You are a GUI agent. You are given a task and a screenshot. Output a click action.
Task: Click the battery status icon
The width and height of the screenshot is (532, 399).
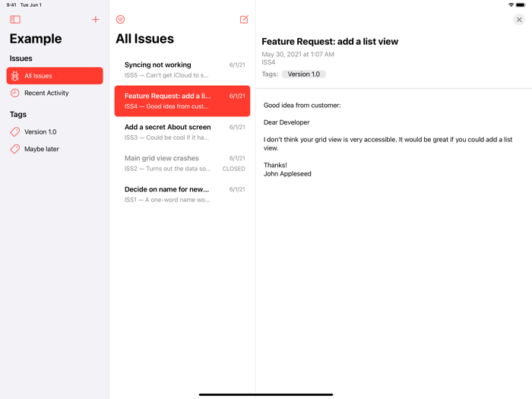point(521,5)
